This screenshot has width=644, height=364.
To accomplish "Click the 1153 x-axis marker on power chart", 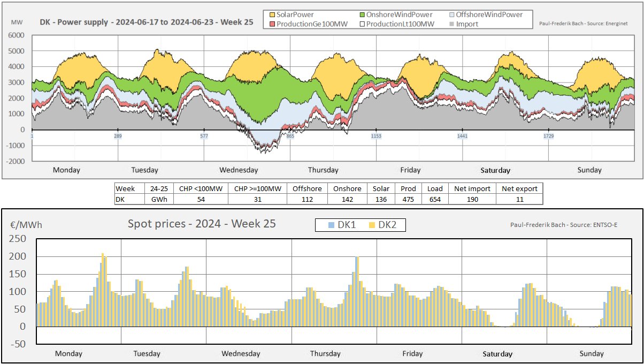I will click(x=376, y=136).
